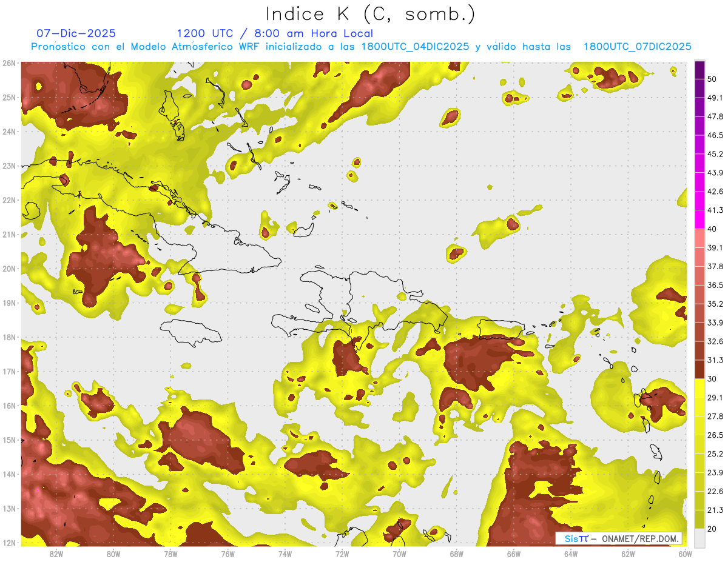This screenshot has width=728, height=562.
Task: Select the "24N" latitude axis label
Action: pos(9,132)
